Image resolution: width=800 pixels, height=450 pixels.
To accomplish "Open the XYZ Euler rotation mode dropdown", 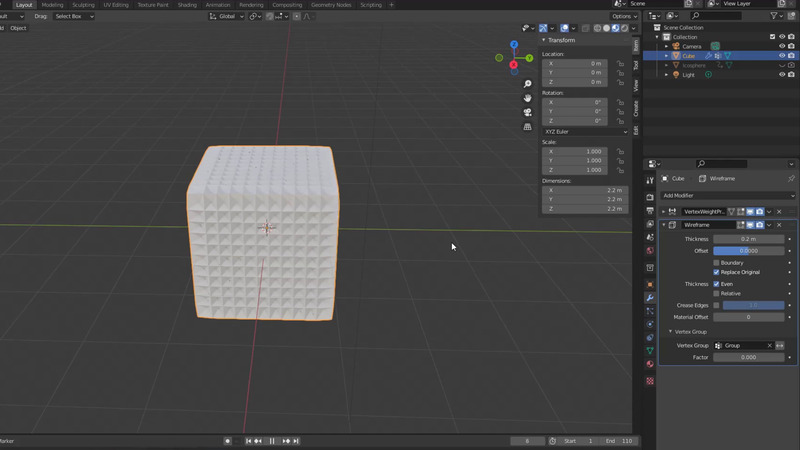I will pyautogui.click(x=586, y=132).
